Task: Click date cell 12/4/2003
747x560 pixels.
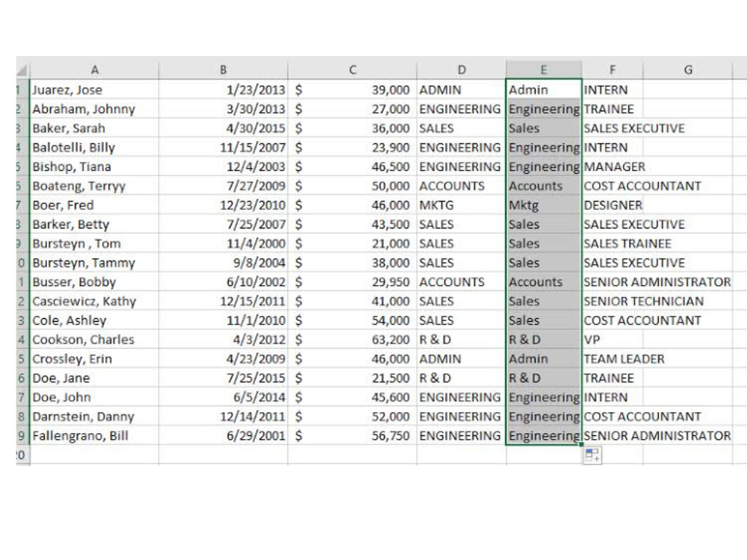Action: 223,167
